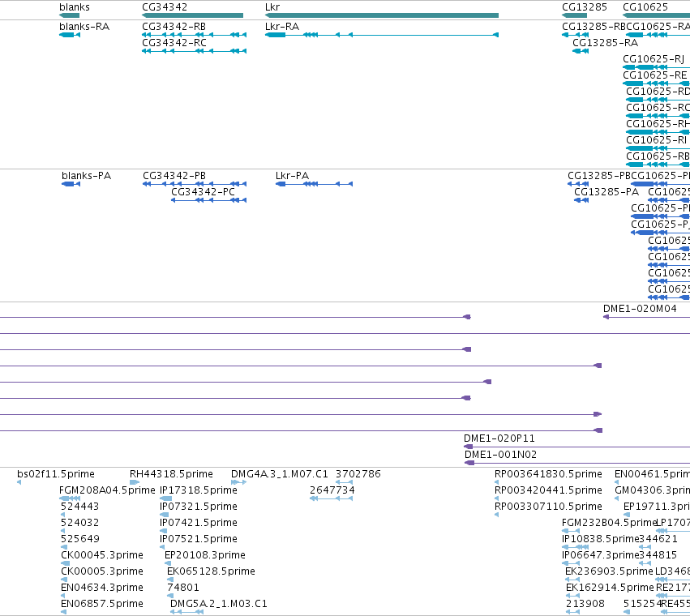Select the DME1-020P11 BAC label
The width and height of the screenshot is (690, 616).
click(x=499, y=438)
